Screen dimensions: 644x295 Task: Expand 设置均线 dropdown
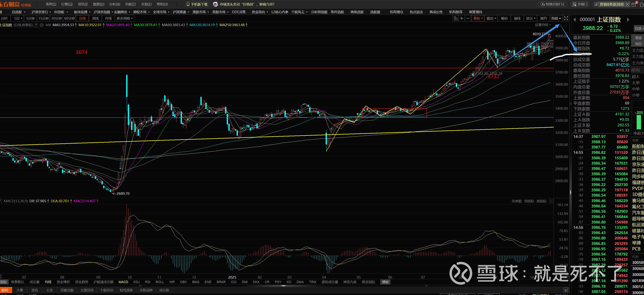(x=543, y=25)
